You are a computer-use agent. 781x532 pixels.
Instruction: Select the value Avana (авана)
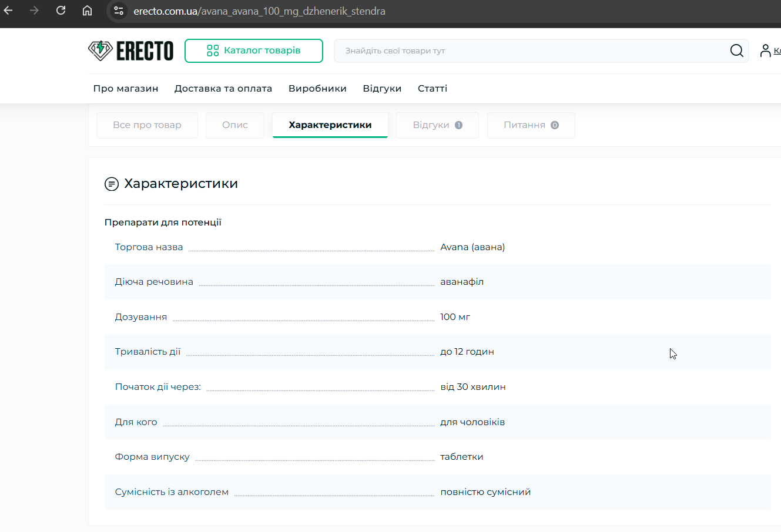472,247
